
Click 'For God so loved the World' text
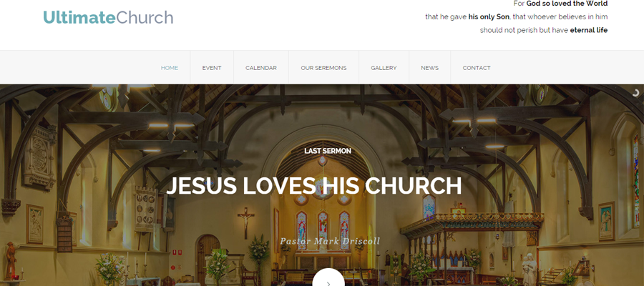pos(560,4)
